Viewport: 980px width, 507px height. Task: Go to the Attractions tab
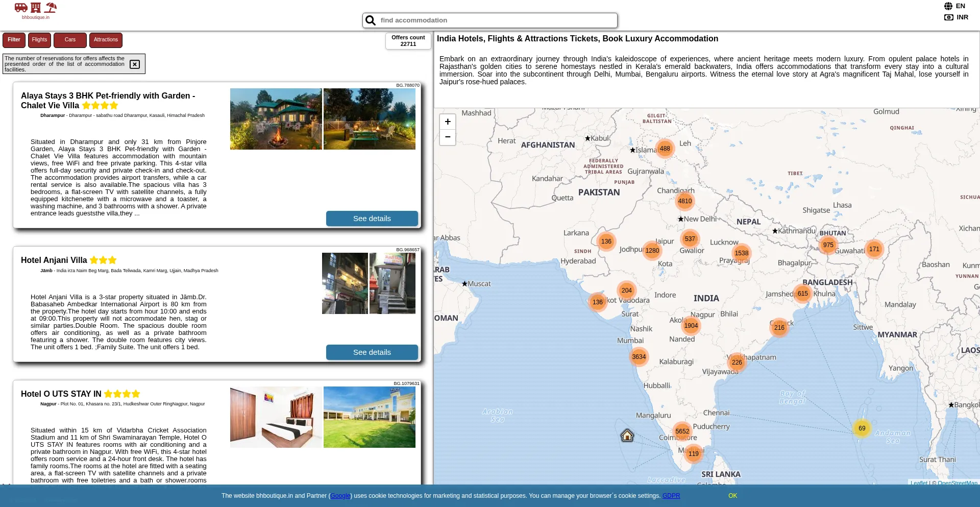coord(106,40)
